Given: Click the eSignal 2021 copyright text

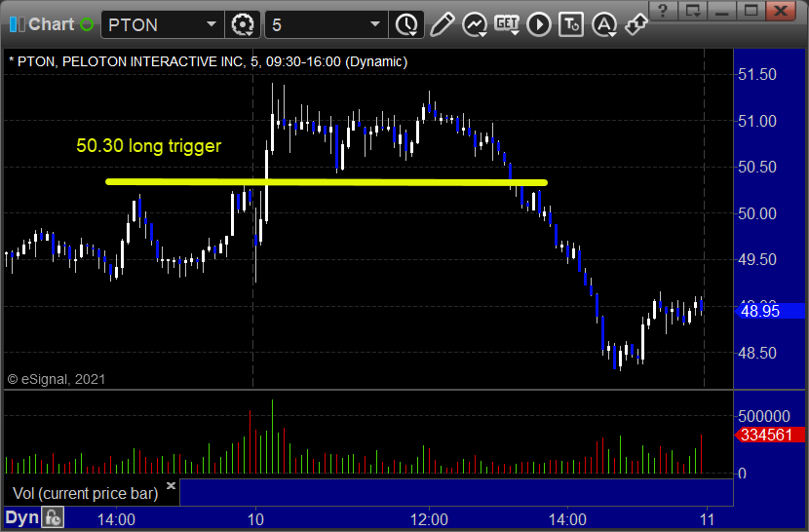Looking at the screenshot, I should pyautogui.click(x=57, y=379).
